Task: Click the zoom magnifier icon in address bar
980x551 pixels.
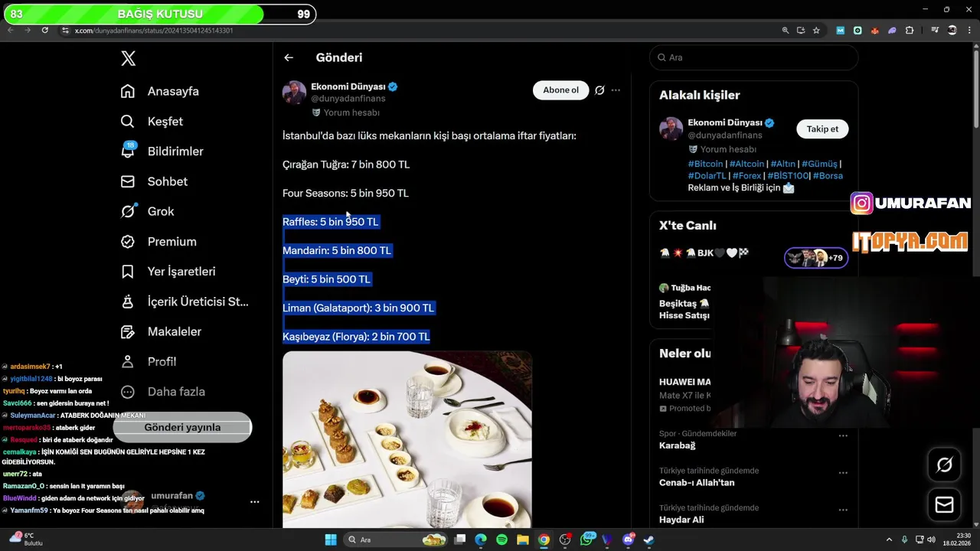Action: [x=785, y=31]
